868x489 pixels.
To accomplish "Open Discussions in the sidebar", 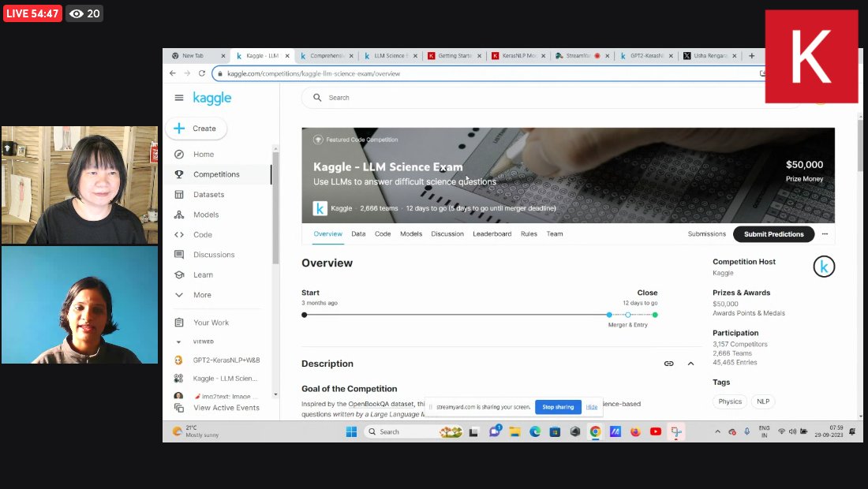I will (214, 255).
